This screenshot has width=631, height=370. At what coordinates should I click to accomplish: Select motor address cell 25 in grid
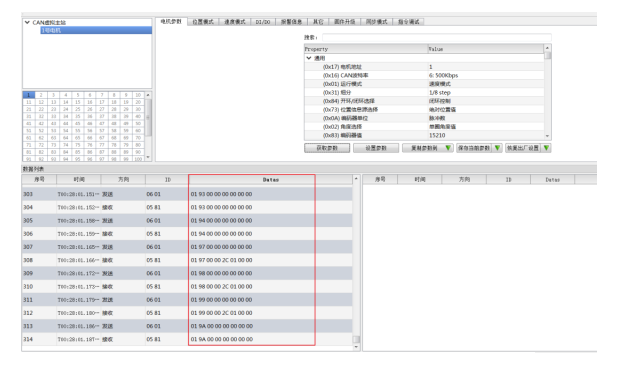[x=78, y=109]
